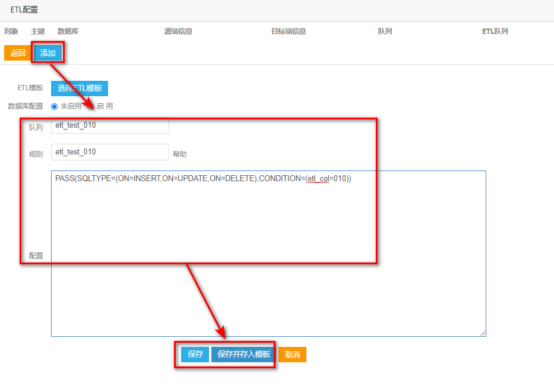The image size is (554, 392).
Task: Select the 数据库 column header
Action: pos(68,31)
